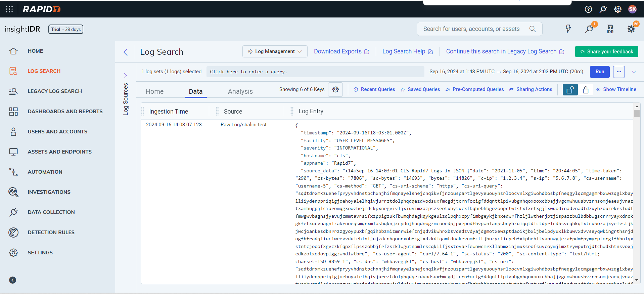The height and width of the screenshot is (294, 644).
Task: Open Continue this search in Legacy Log Search
Action: [505, 51]
